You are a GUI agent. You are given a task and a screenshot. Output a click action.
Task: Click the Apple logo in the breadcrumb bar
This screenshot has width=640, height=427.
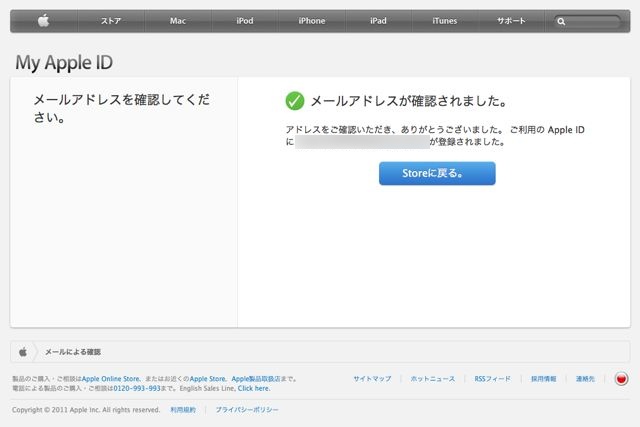(x=23, y=351)
